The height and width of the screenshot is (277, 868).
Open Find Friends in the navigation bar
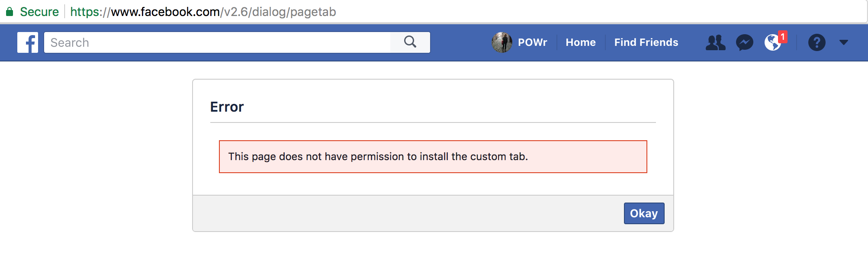point(646,42)
